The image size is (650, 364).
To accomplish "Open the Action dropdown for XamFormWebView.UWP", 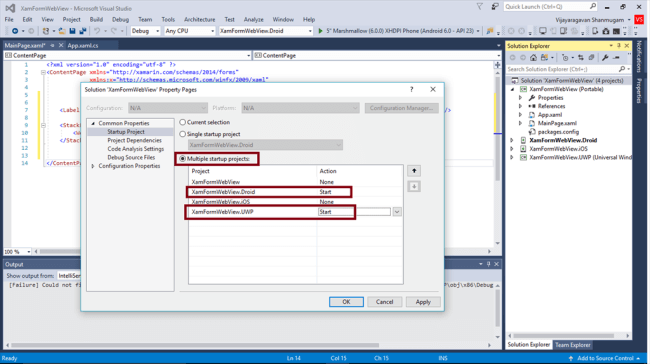I will pos(397,212).
